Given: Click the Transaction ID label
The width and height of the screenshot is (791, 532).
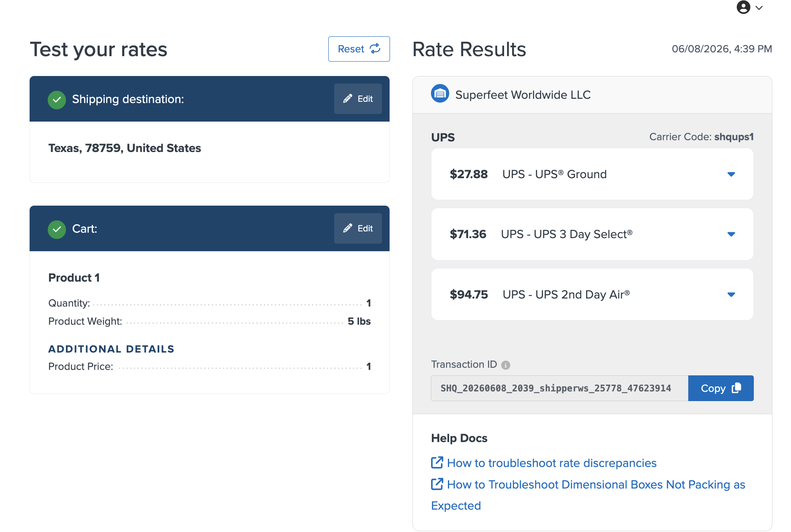Looking at the screenshot, I should pyautogui.click(x=464, y=364).
